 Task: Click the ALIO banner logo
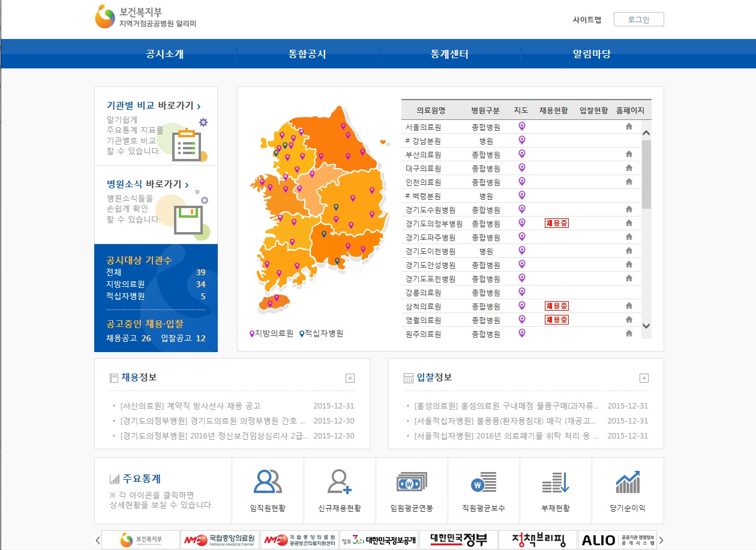[x=618, y=540]
